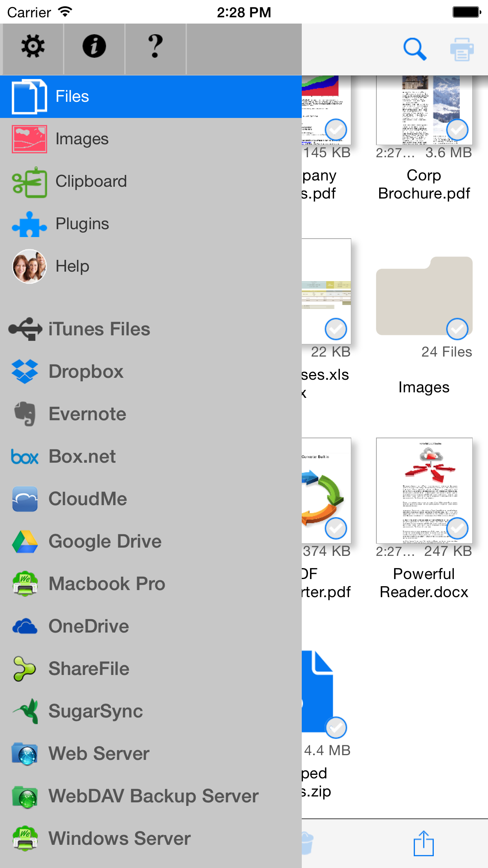Image resolution: width=488 pixels, height=868 pixels.
Task: Open iTunes Files storage
Action: 151,329
